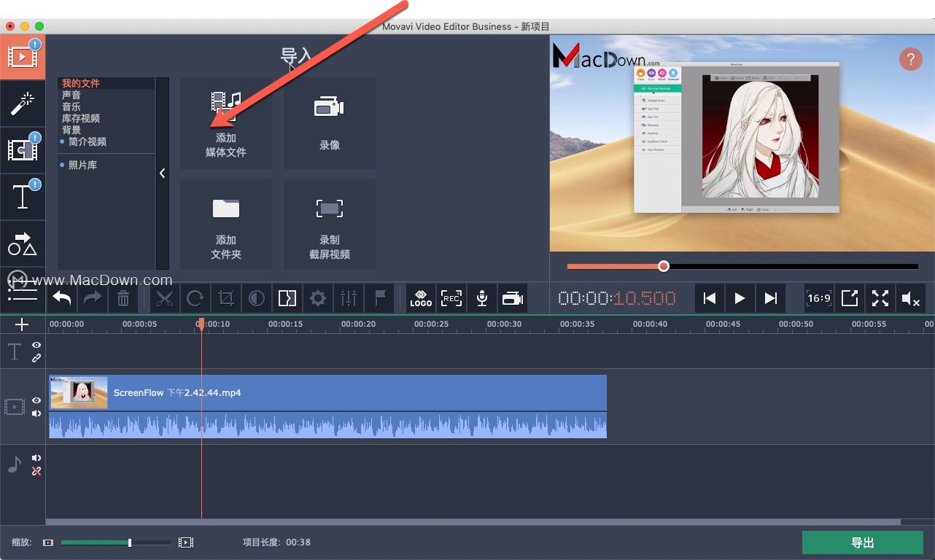Adjust the timeline zoom slider

pyautogui.click(x=116, y=542)
